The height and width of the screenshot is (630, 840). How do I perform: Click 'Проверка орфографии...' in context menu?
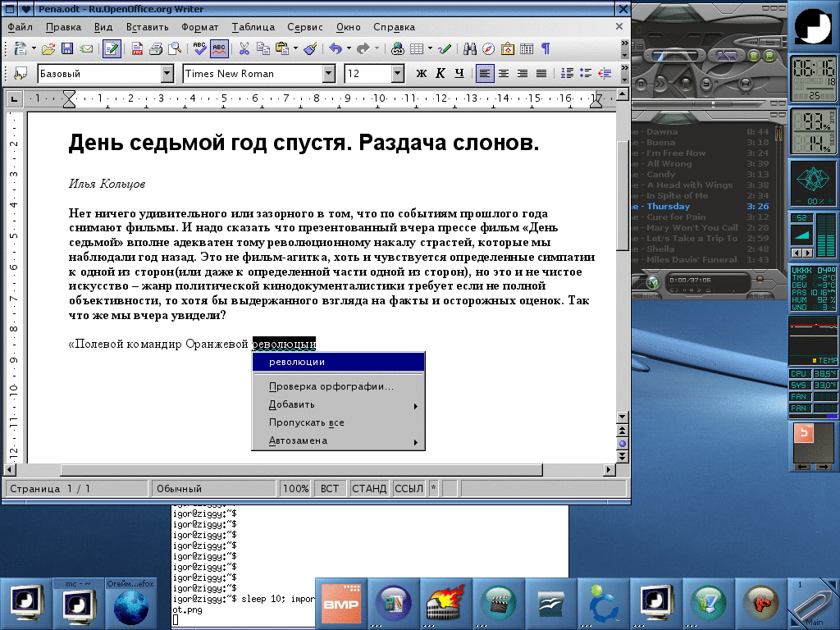click(x=331, y=386)
